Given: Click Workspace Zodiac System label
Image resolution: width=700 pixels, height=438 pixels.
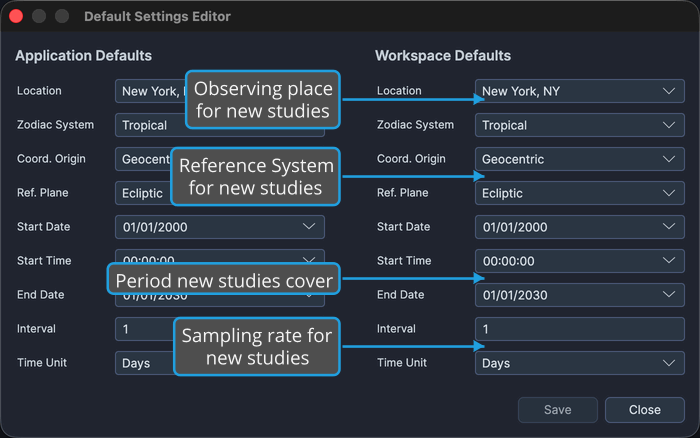Looking at the screenshot, I should pos(415,125).
